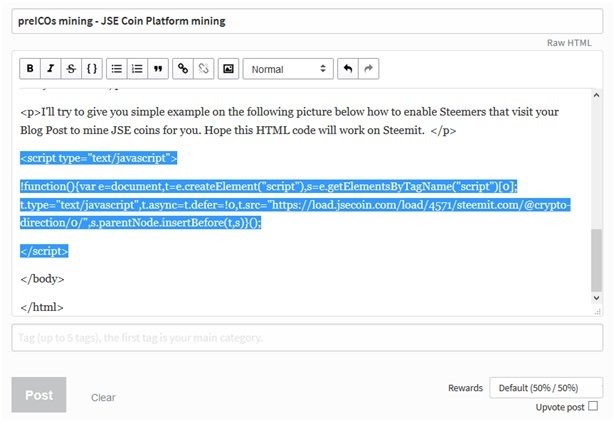Click the highlighted </script> closing tag line

(x=44, y=251)
